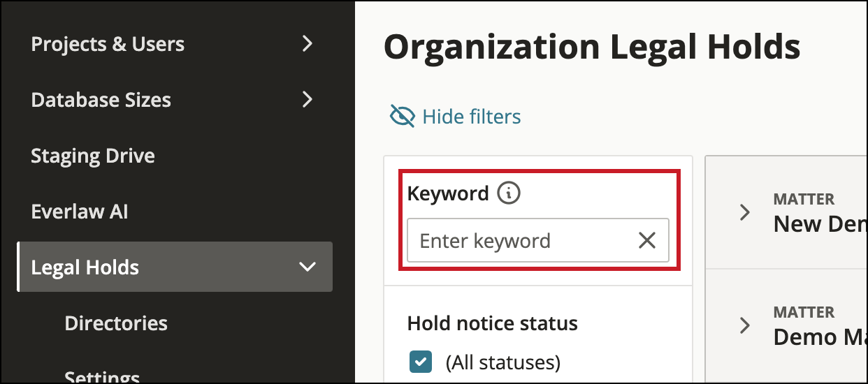Expand Database Sizes chevron
Screen dimensions: 868x384
pyautogui.click(x=307, y=99)
